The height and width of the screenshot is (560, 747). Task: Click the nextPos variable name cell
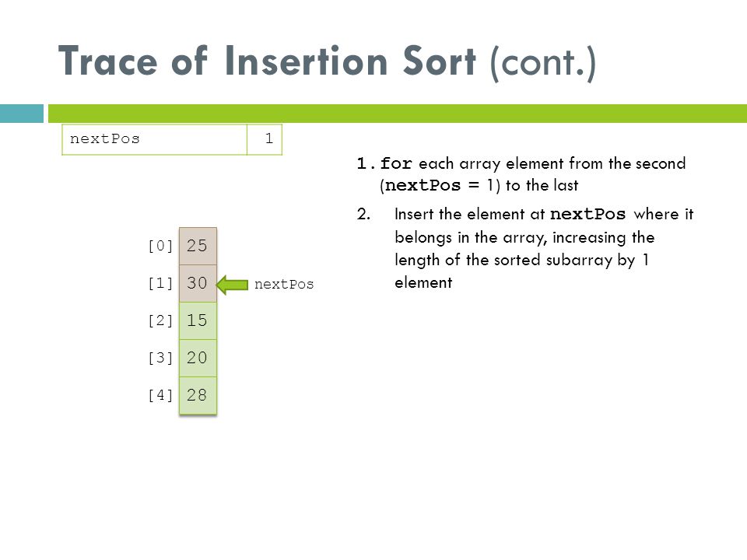154,139
